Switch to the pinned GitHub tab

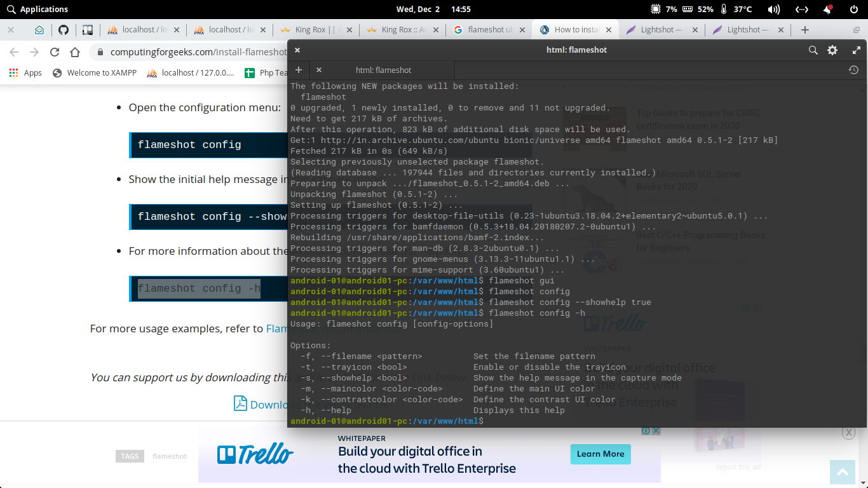63,30
